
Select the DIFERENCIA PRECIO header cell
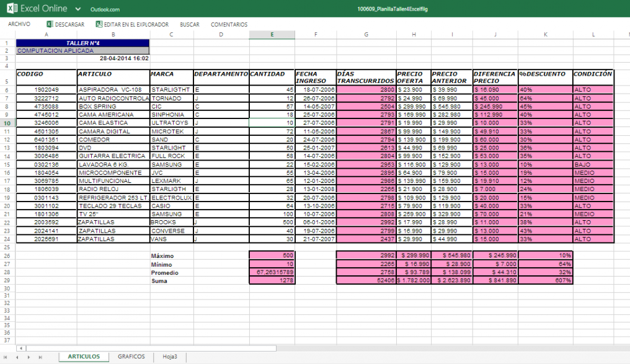click(495, 78)
